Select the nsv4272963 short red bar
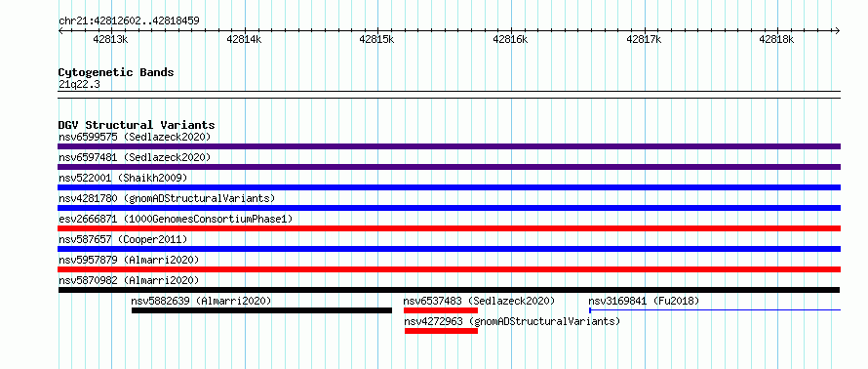The width and height of the screenshot is (868, 369). click(x=441, y=331)
